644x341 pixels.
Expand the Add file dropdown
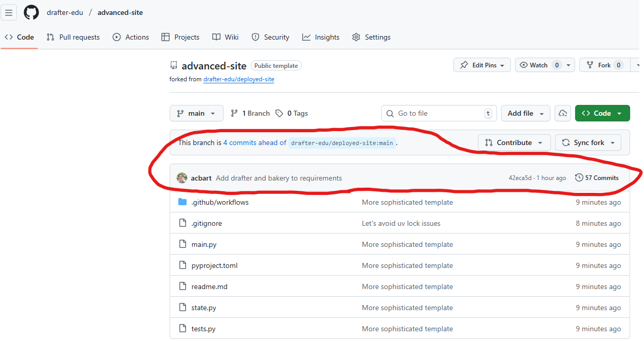[x=525, y=113]
